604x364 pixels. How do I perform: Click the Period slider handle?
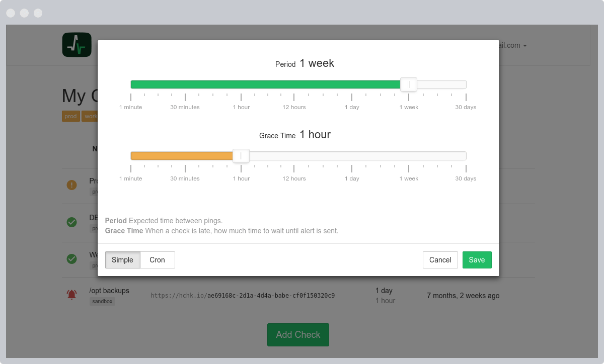coord(409,84)
